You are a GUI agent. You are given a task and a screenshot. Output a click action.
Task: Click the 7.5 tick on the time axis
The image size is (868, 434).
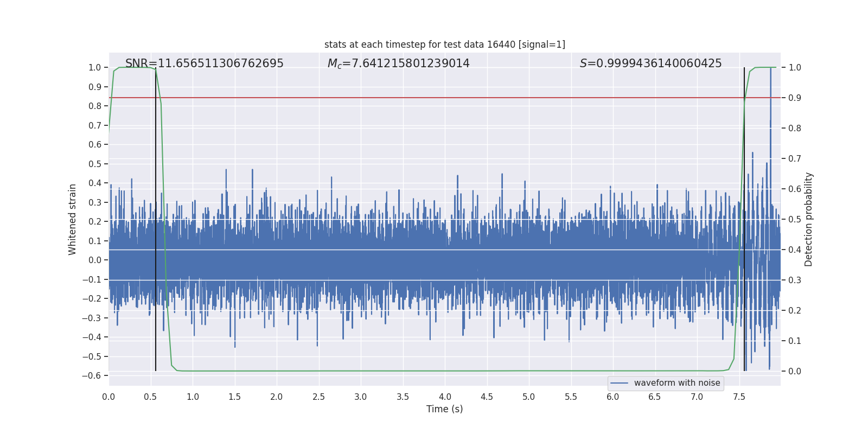(739, 397)
